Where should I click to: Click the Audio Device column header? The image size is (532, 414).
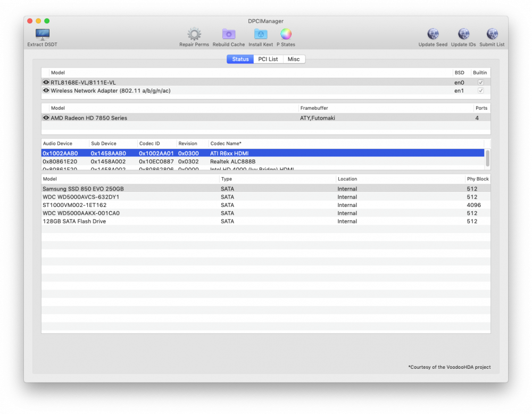65,144
